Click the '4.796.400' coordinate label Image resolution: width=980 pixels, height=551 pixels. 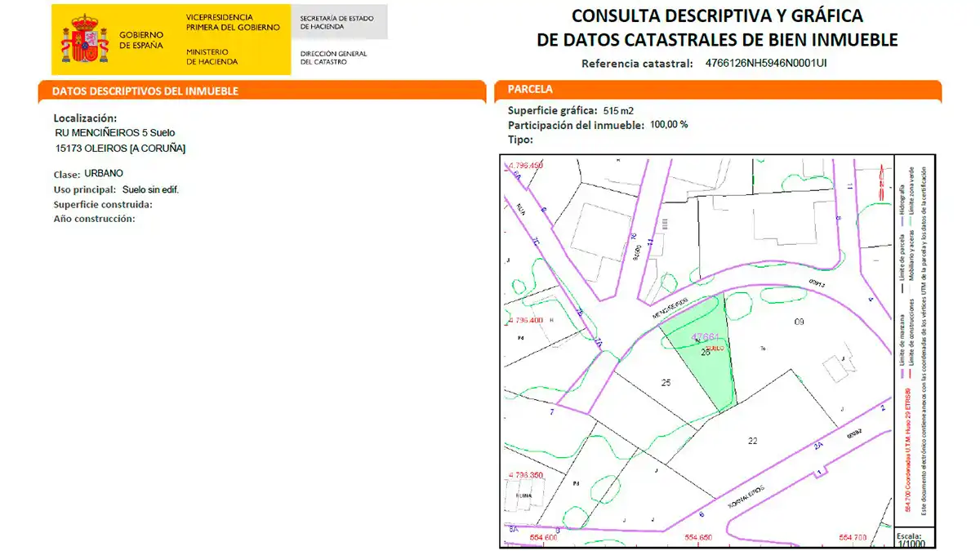[524, 320]
